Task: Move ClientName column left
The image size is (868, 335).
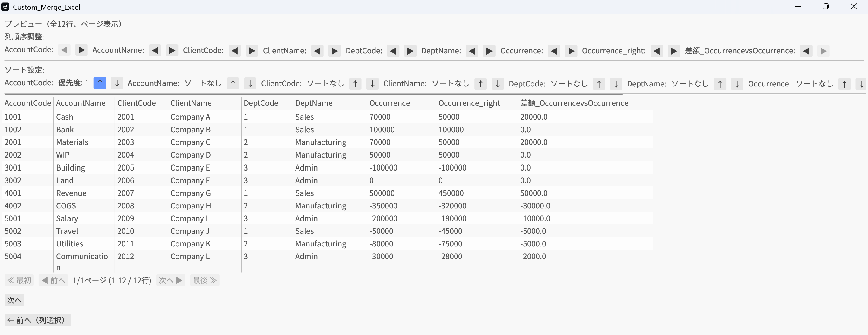Action: click(317, 51)
